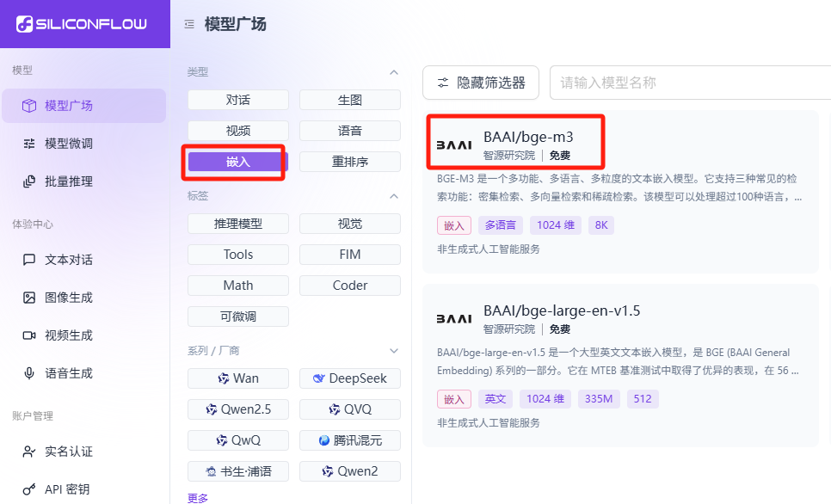The width and height of the screenshot is (831, 504).
Task: Toggle the Math tag filter
Action: tap(238, 286)
